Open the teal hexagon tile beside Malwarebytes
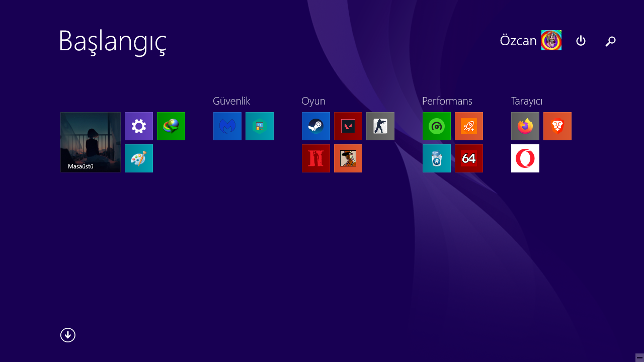The height and width of the screenshot is (362, 644). (x=260, y=126)
